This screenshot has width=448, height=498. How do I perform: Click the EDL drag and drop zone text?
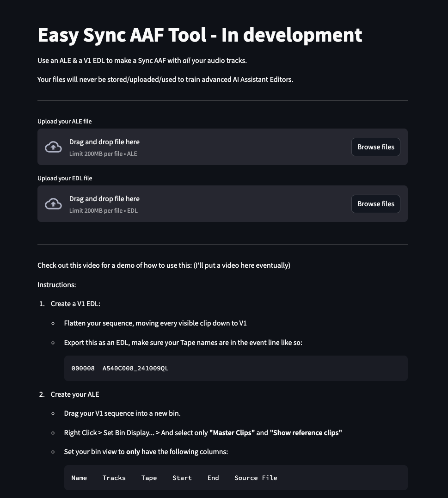104,199
